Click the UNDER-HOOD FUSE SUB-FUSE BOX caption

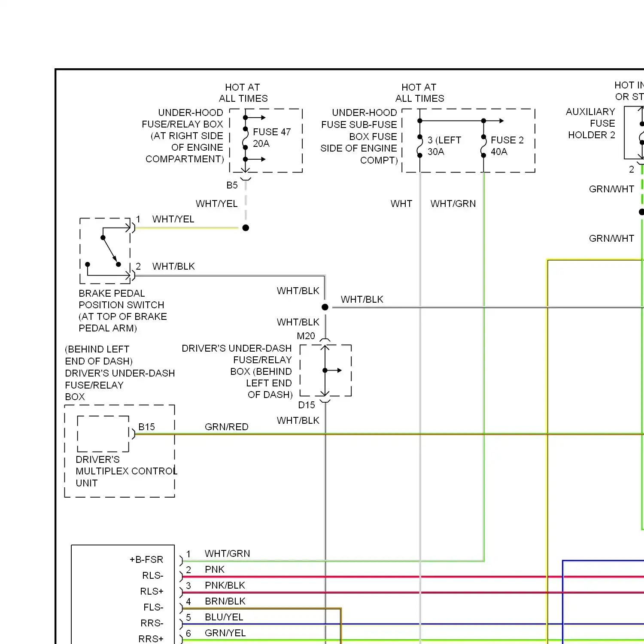(x=359, y=136)
